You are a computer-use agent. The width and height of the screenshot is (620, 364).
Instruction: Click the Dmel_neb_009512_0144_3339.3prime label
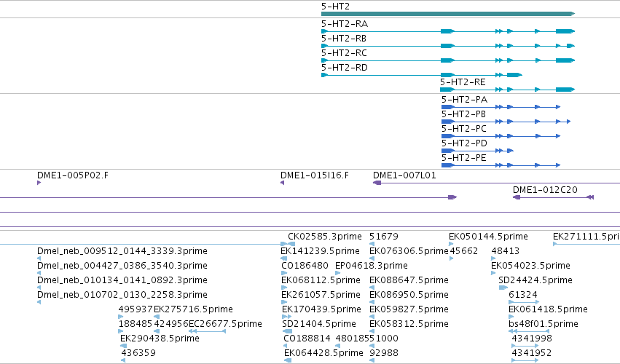point(122,251)
